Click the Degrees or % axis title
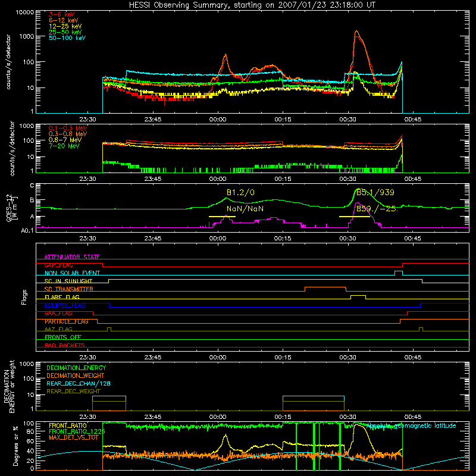 (15, 446)
